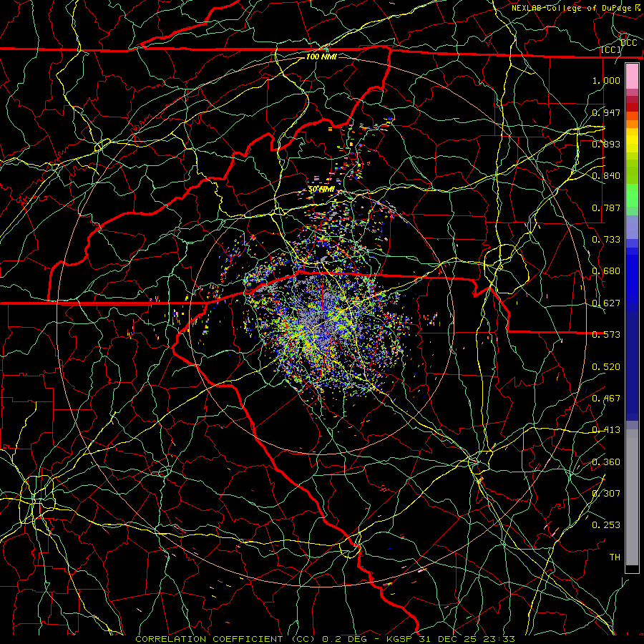
Task: Select the 0.680 scale value
Action: [606, 270]
